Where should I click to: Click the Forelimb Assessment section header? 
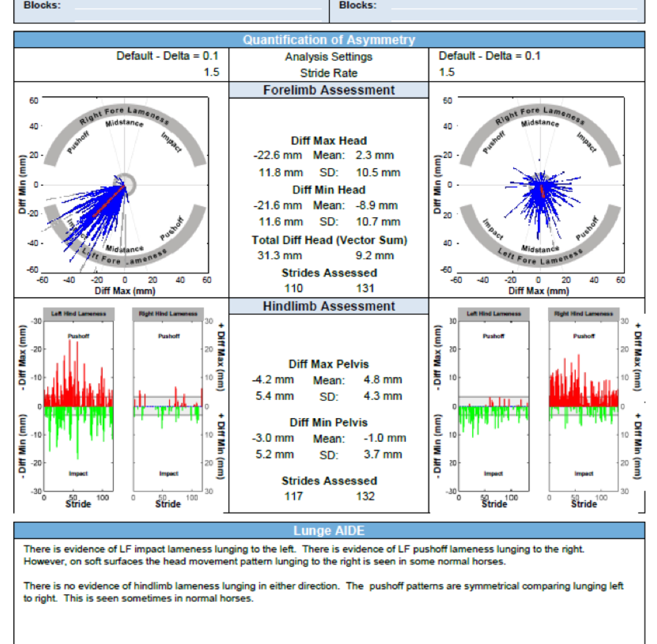coord(328,90)
